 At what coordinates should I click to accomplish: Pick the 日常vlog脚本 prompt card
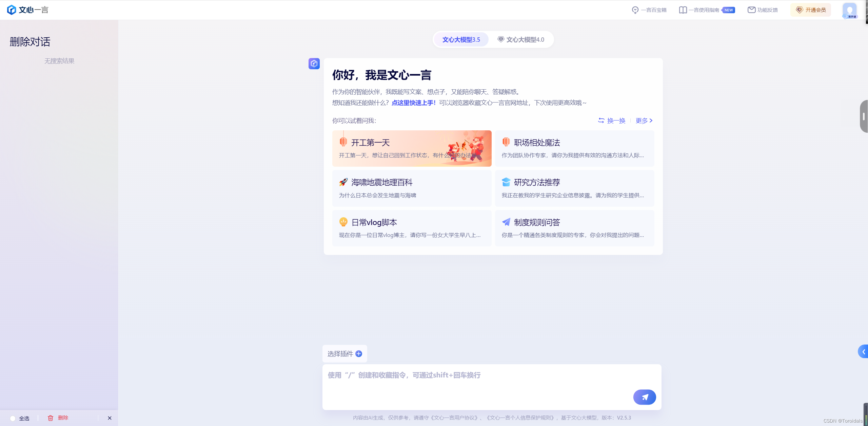click(412, 228)
